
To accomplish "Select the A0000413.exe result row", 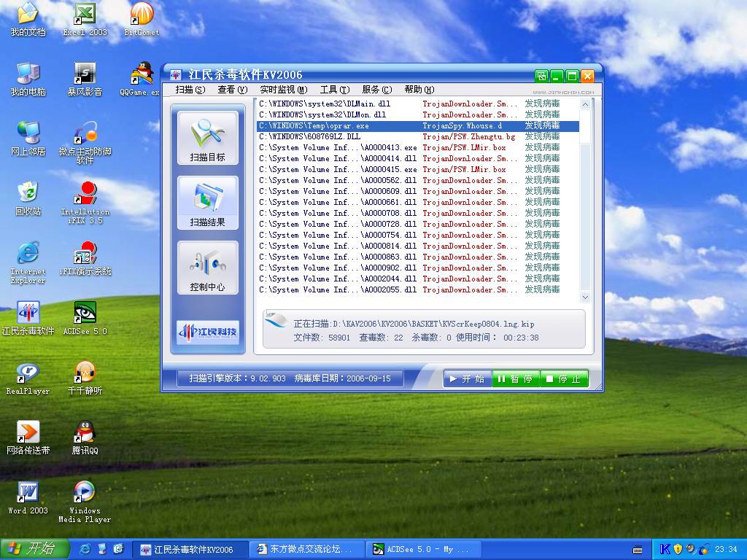I will click(x=418, y=147).
